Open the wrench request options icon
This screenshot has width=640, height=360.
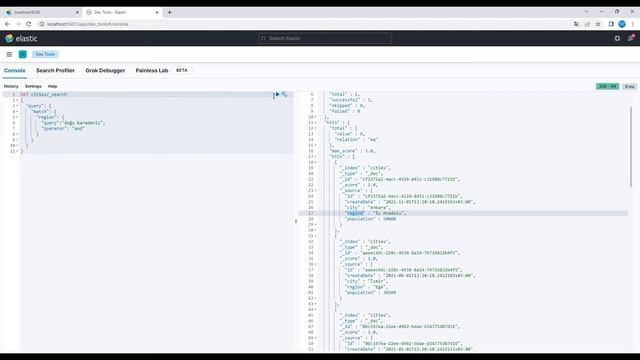284,94
